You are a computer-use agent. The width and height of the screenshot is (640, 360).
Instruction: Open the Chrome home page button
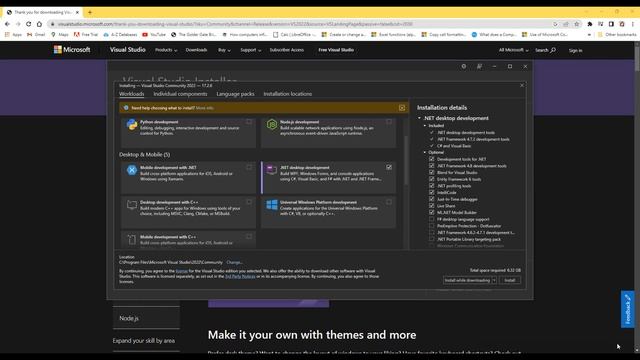[39, 24]
